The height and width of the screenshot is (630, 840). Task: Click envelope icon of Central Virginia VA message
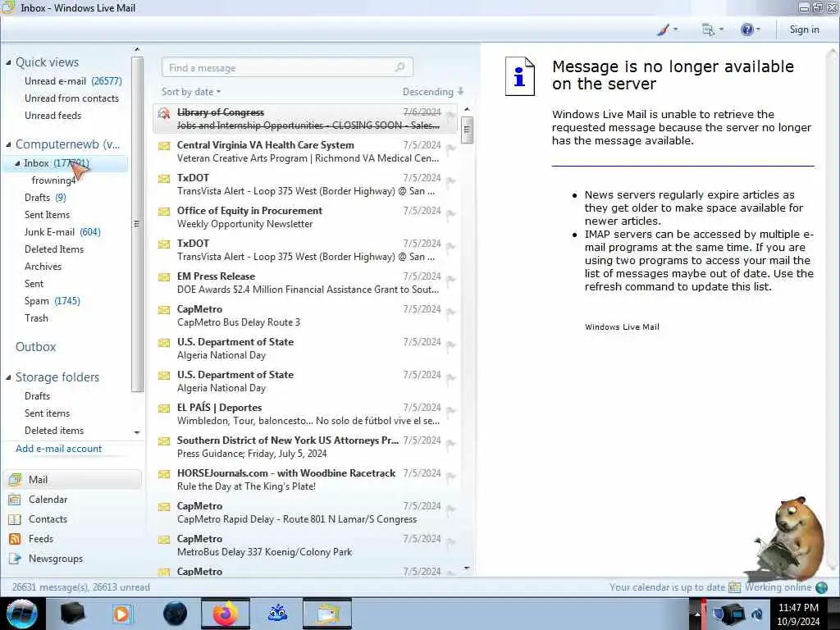pyautogui.click(x=164, y=146)
